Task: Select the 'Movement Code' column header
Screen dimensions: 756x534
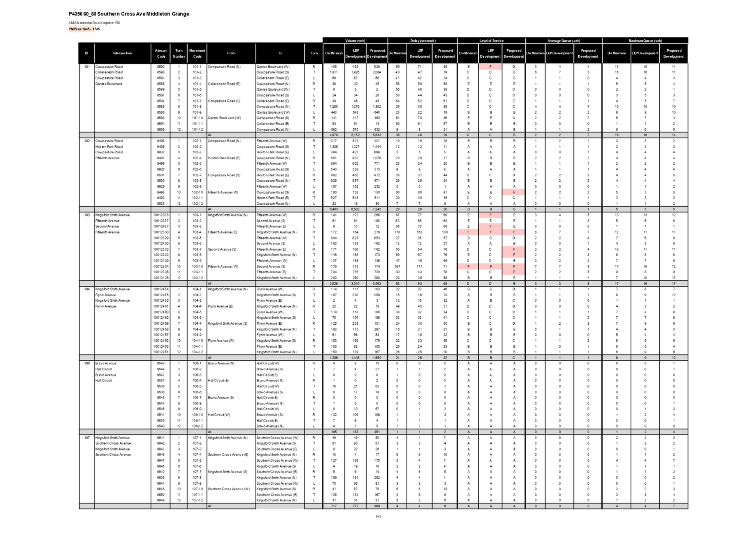Action: pyautogui.click(x=197, y=53)
